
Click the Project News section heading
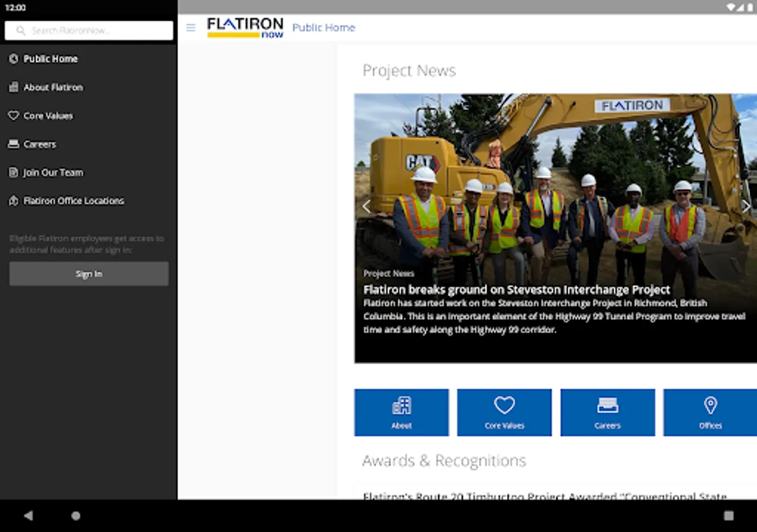409,70
